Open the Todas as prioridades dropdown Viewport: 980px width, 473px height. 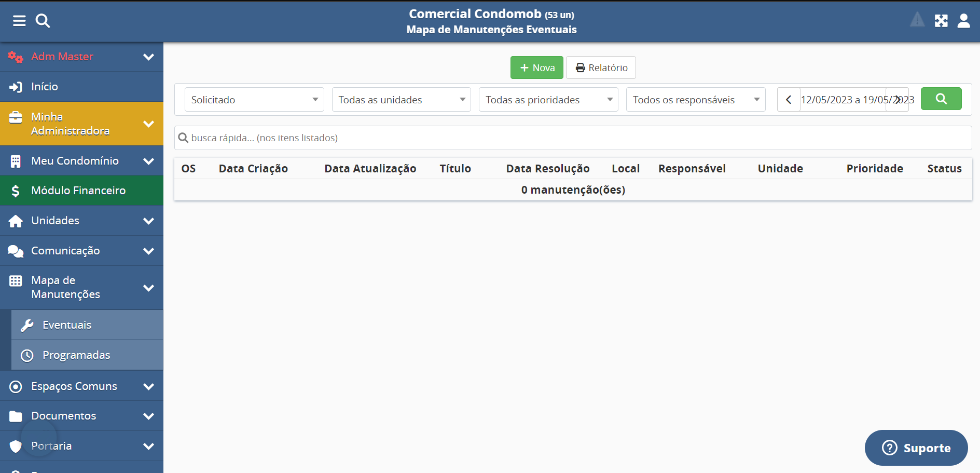click(x=548, y=100)
